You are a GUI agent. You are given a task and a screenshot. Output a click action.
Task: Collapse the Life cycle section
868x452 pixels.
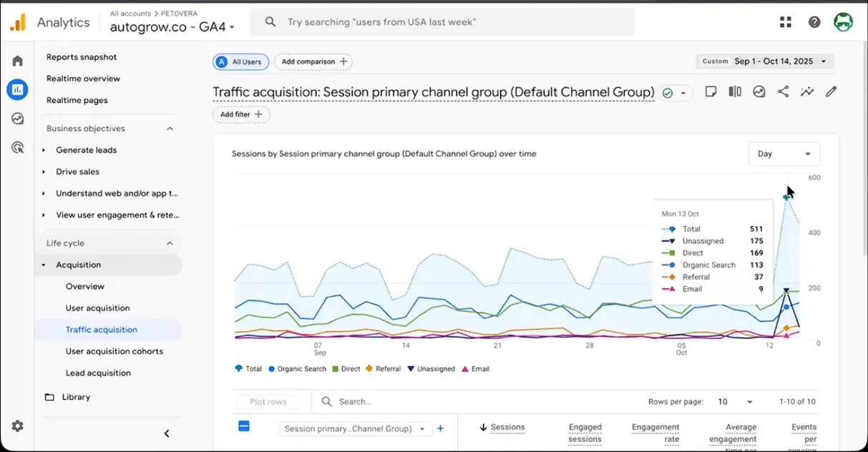pos(170,242)
